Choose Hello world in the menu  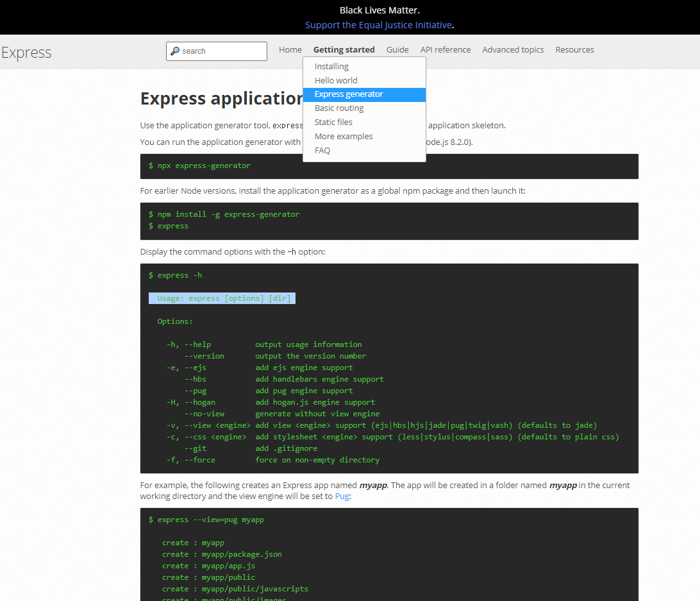tap(335, 80)
